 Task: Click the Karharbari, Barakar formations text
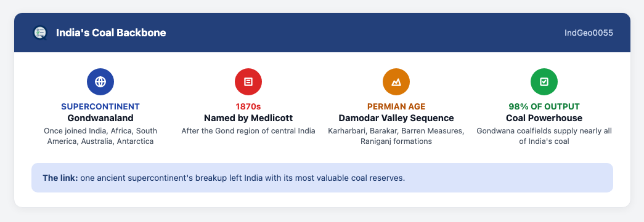[396, 136]
